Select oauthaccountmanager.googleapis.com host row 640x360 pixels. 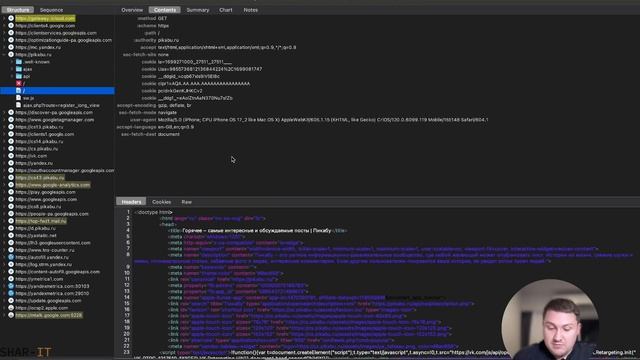coord(64,170)
